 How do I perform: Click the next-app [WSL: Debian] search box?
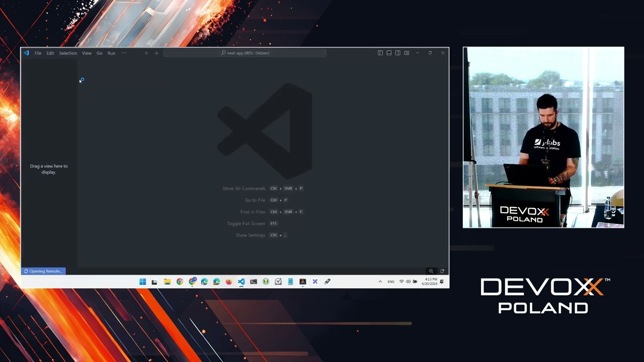click(x=245, y=53)
